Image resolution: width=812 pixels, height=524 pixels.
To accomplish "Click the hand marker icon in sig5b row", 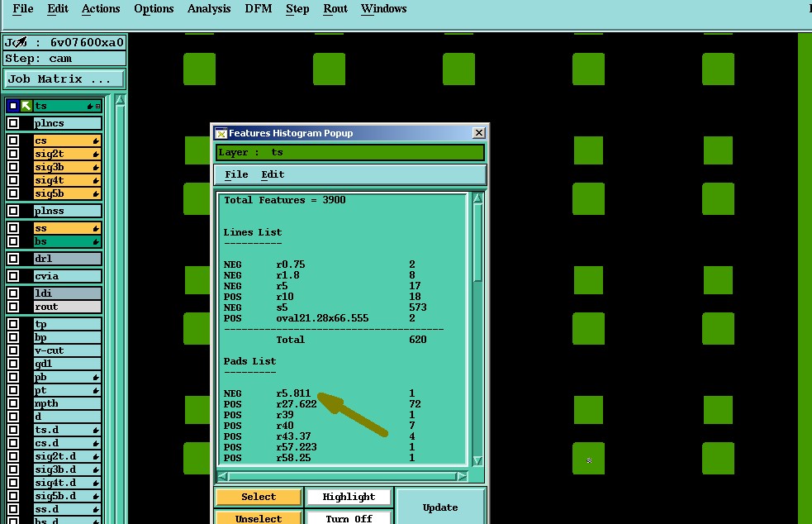I will 96,194.
